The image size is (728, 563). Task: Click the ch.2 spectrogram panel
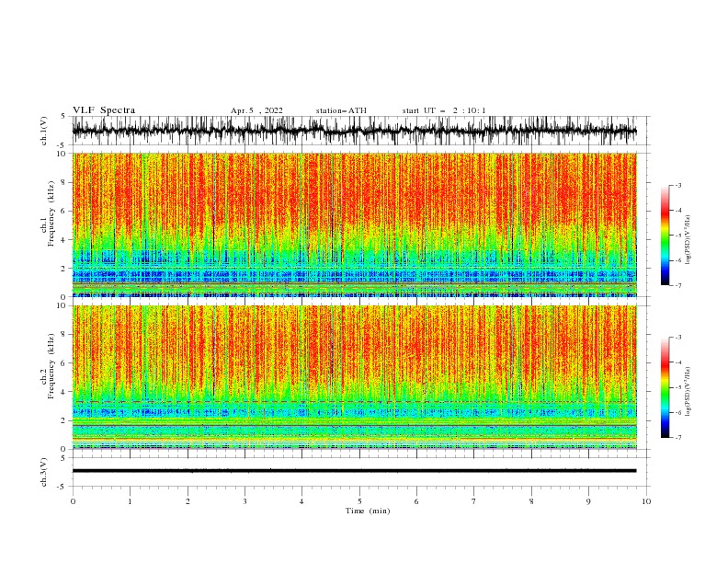click(x=355, y=377)
